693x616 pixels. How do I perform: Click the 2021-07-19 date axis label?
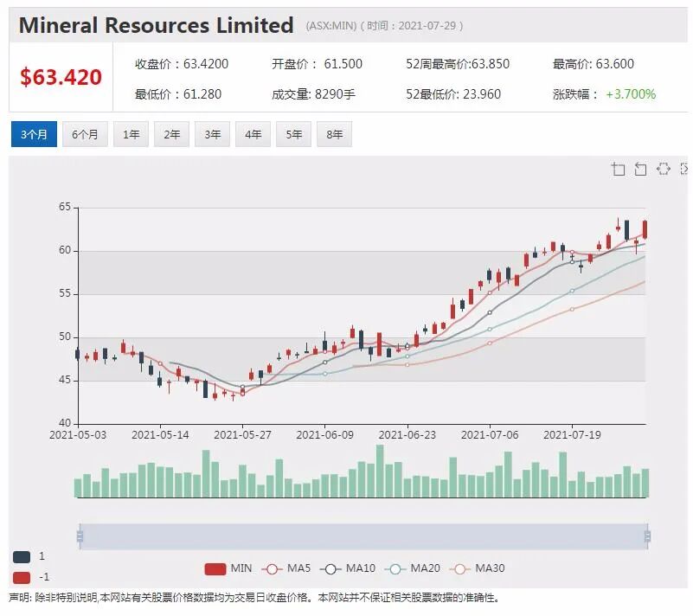pyautogui.click(x=572, y=435)
